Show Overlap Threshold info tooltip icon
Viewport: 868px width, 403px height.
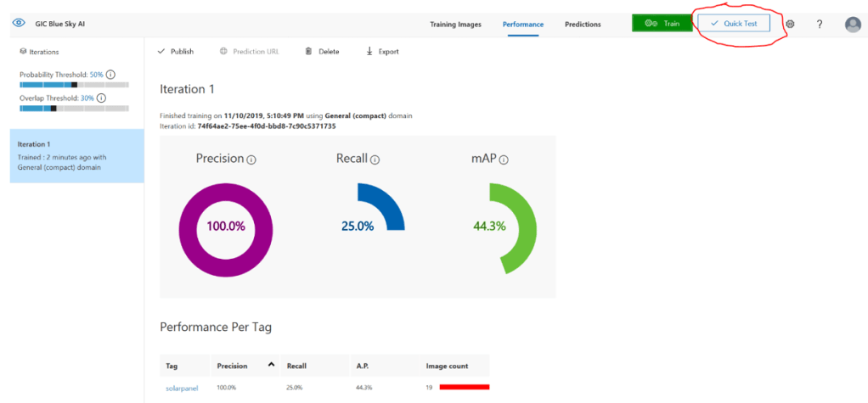click(101, 98)
